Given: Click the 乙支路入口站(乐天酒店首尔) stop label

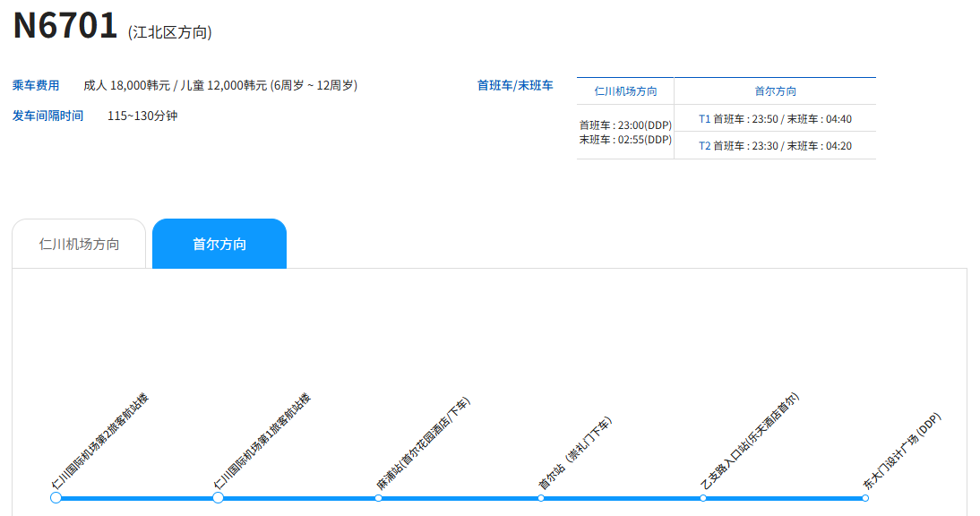Looking at the screenshot, I should [x=748, y=442].
